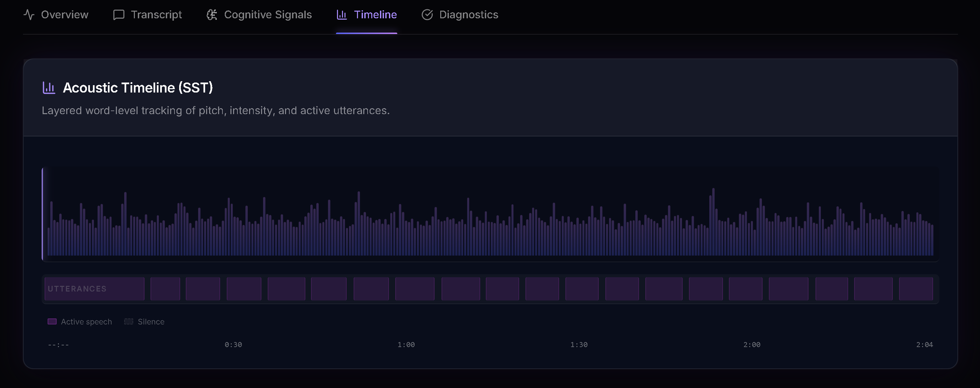Select the utterance block near the 2:00 mark
The image size is (980, 388).
(x=746, y=289)
